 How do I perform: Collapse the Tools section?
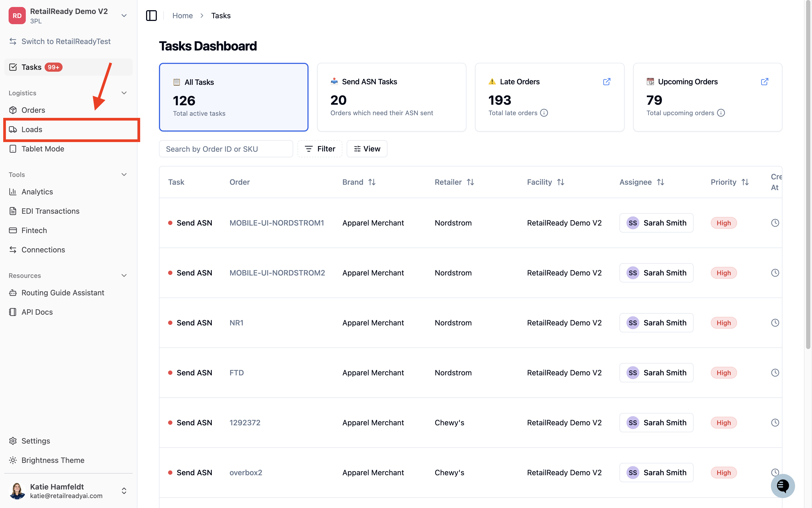click(x=124, y=174)
